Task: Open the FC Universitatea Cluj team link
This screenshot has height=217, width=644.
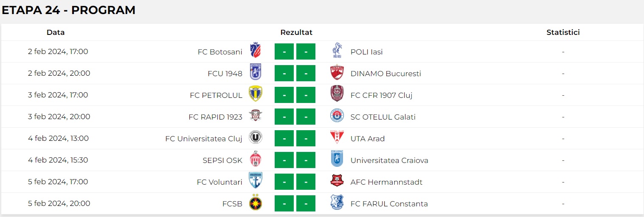Action: pos(203,138)
